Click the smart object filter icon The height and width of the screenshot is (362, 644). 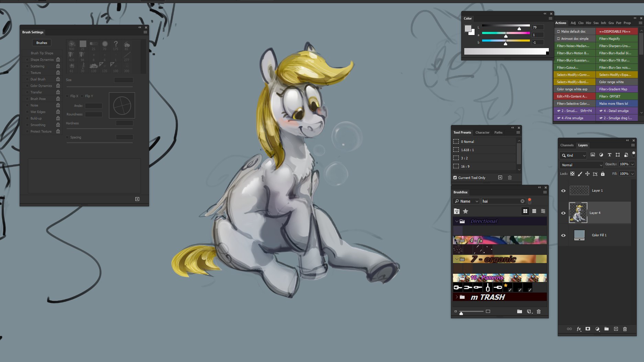(626, 155)
